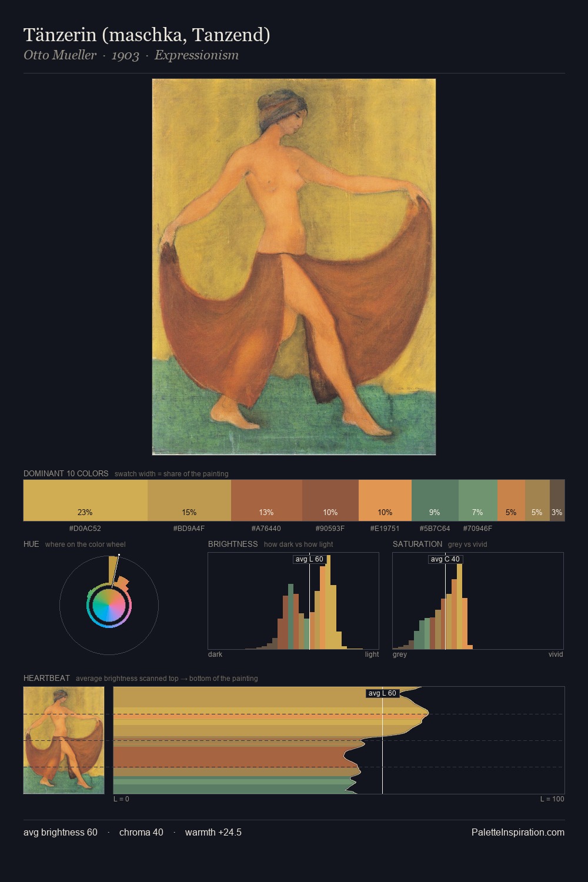Click the 'grey' saturation axis label
Screen dimensions: 588x882
[x=400, y=654]
